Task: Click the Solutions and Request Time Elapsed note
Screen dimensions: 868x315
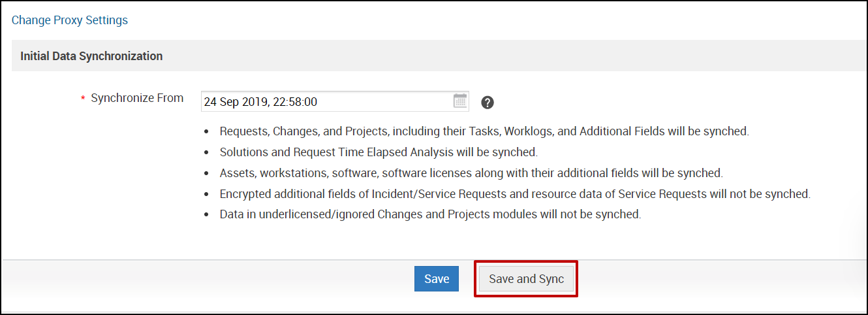Action: (379, 152)
